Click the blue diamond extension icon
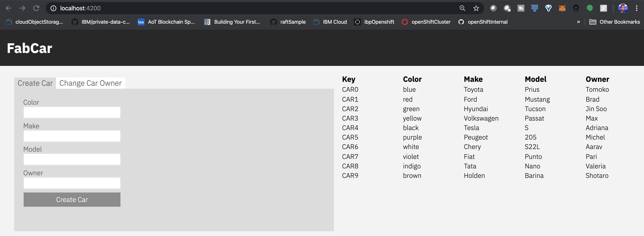The width and height of the screenshot is (644, 236). (548, 8)
